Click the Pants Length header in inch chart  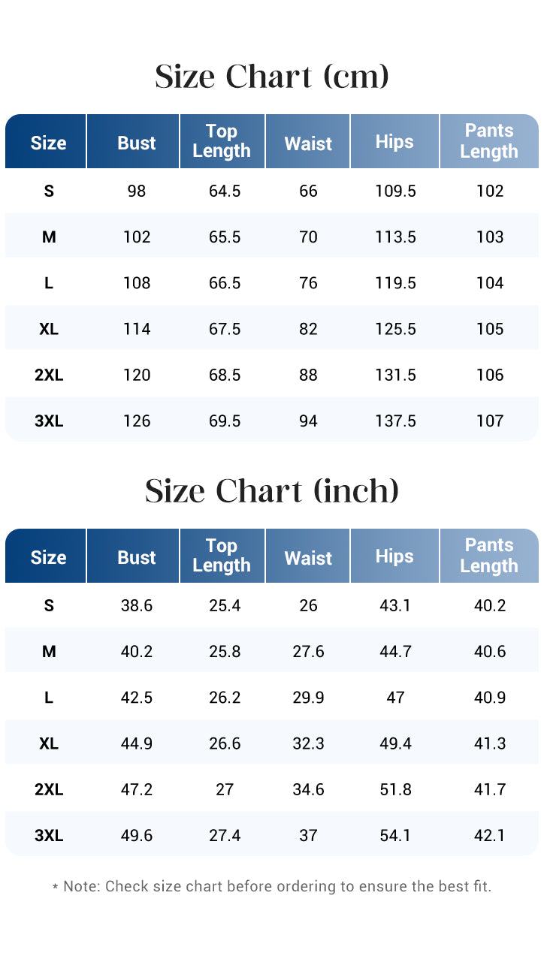(489, 556)
